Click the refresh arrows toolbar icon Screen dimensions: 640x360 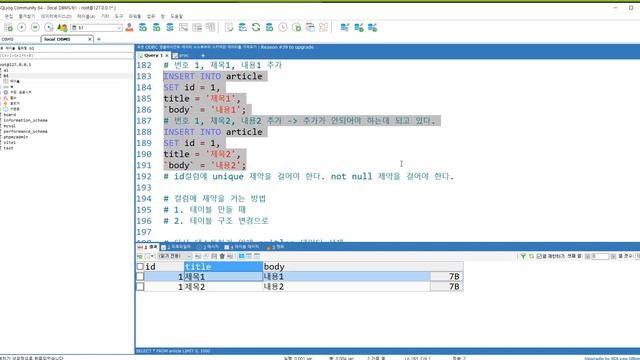[256, 27]
